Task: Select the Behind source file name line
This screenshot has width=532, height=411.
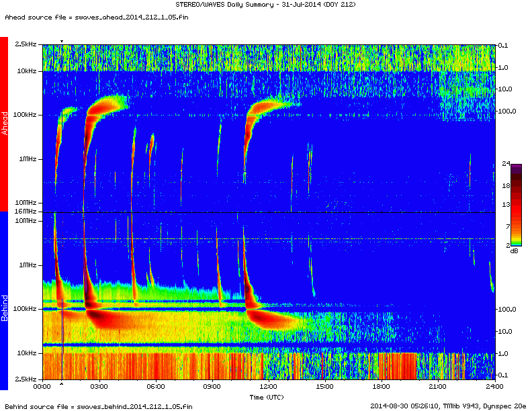Action: coord(98,406)
